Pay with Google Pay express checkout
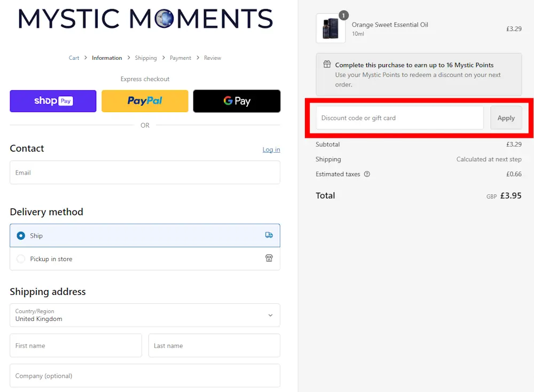Screen dimensions: 534x392 coord(237,101)
